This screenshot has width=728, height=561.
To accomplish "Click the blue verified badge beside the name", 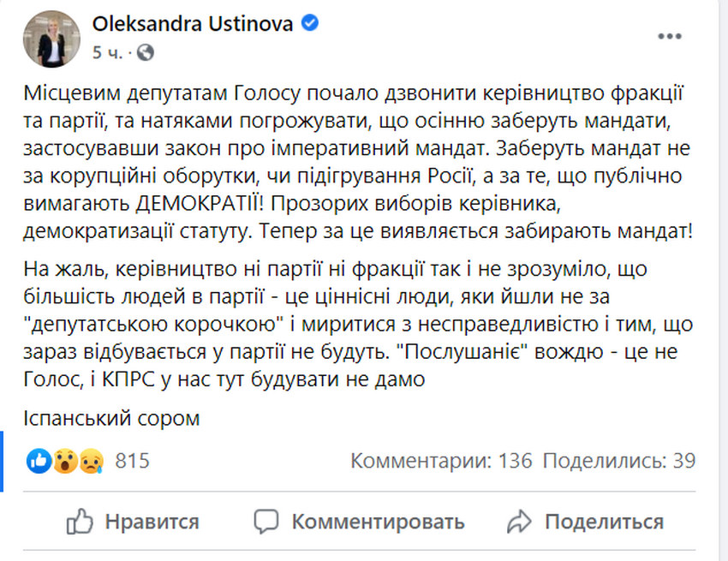I will coord(308,24).
